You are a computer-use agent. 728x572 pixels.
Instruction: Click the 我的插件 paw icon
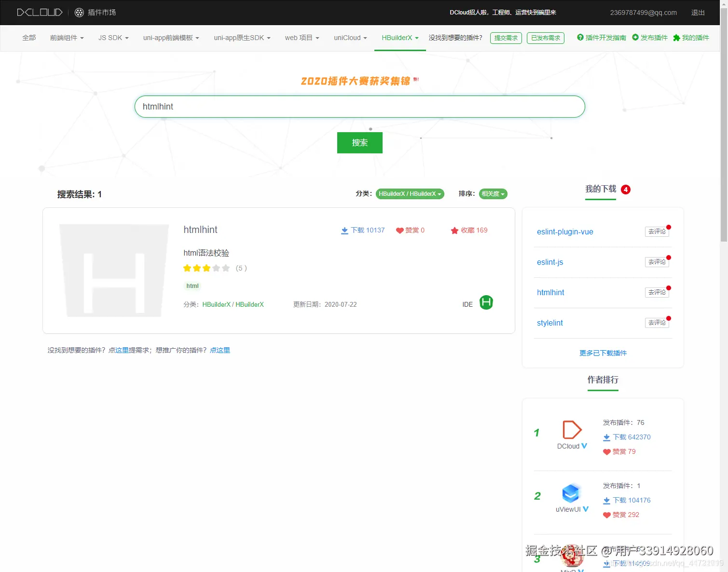pos(675,37)
